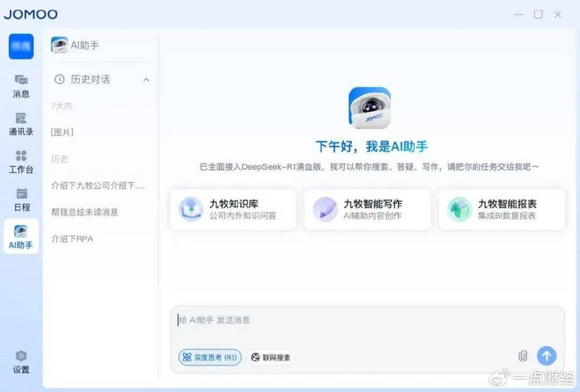Image resolution: width=580 pixels, height=392 pixels.
Task: Open the 消息 messages section
Action: [21, 86]
